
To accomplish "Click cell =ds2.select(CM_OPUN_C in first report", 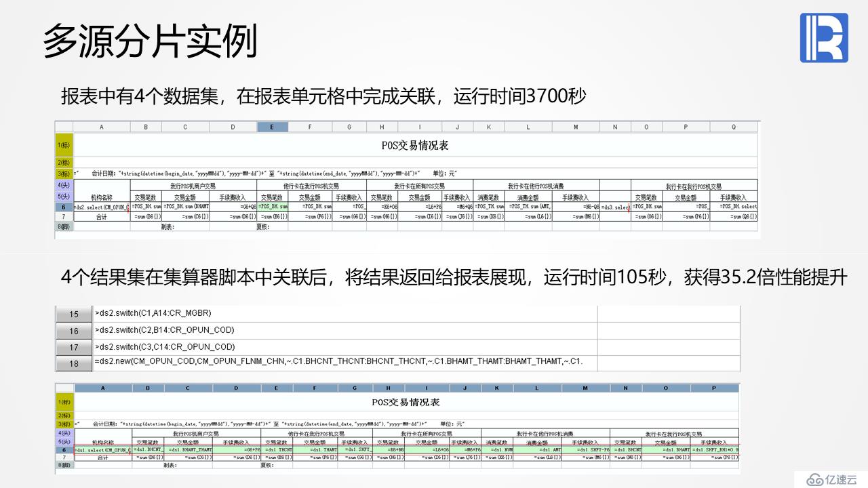I will click(x=102, y=207).
